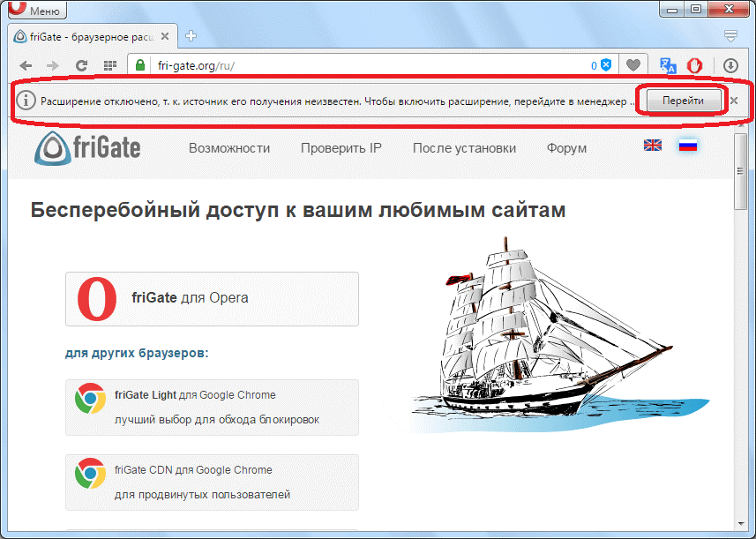Switch language with the British flag
This screenshot has height=539, width=756.
[x=653, y=145]
